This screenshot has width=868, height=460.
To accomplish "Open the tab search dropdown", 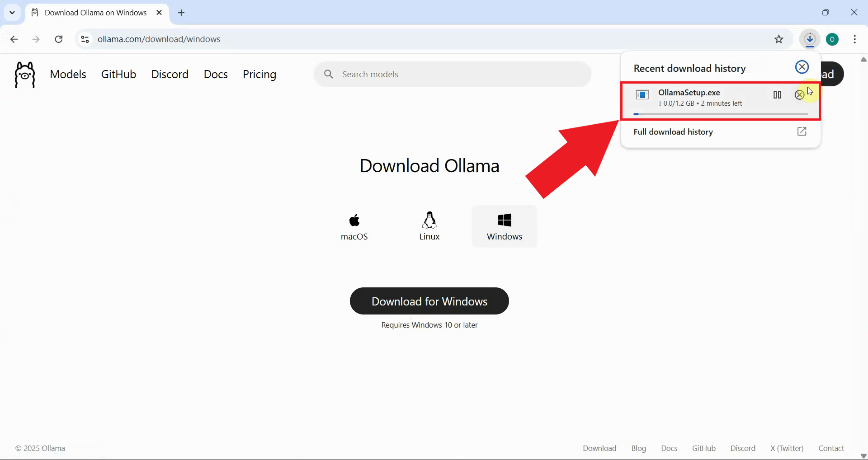I will [x=12, y=12].
